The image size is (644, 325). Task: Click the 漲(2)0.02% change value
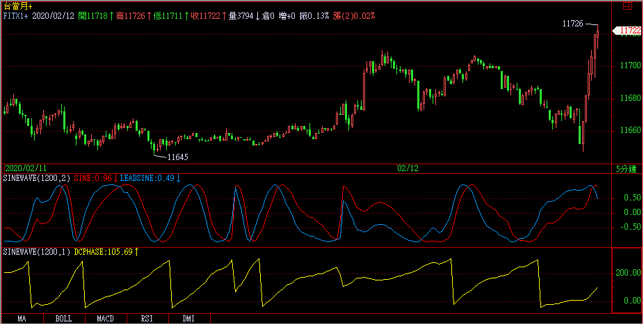(x=353, y=16)
